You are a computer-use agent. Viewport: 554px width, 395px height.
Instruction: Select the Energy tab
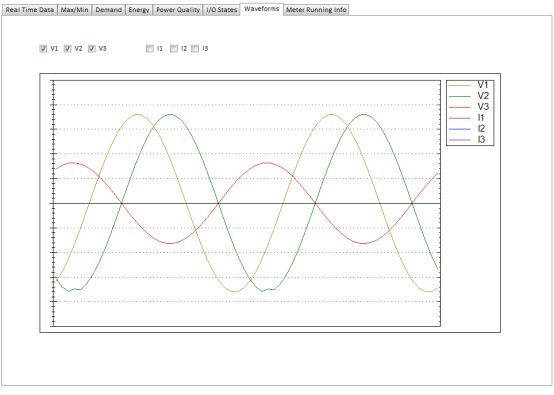click(x=139, y=10)
